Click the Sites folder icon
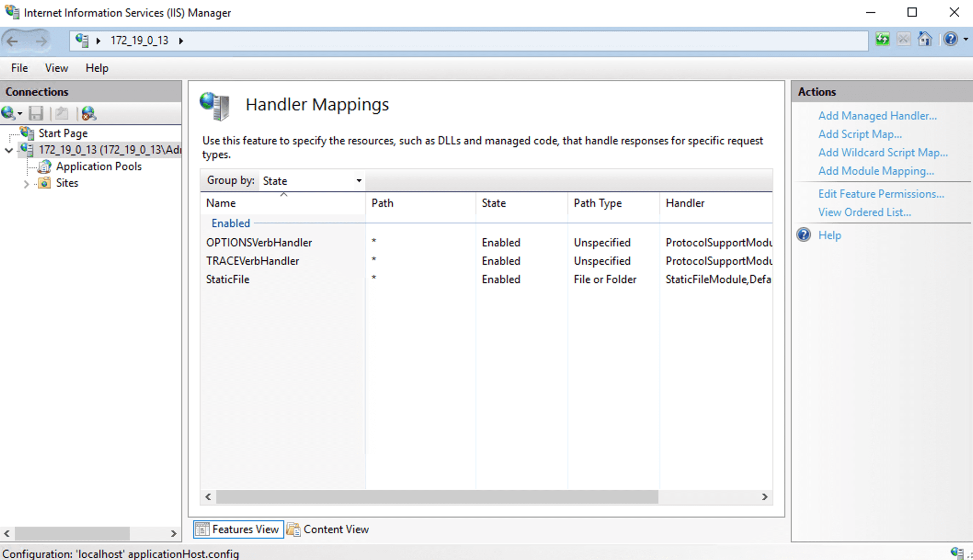Viewport: 973px width, 560px height. click(44, 183)
